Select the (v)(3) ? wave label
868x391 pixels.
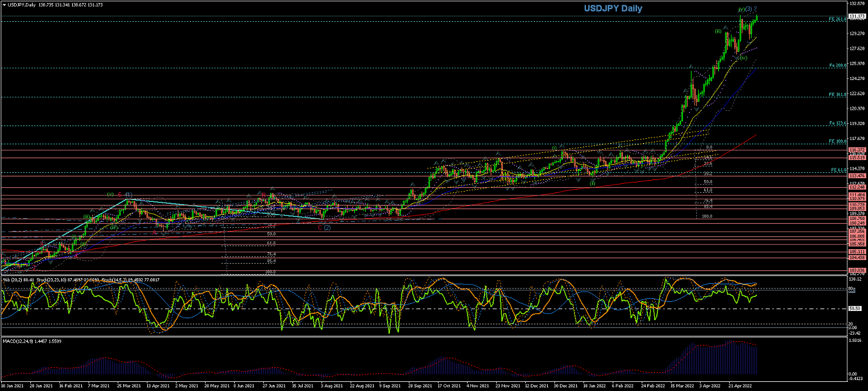tap(747, 9)
